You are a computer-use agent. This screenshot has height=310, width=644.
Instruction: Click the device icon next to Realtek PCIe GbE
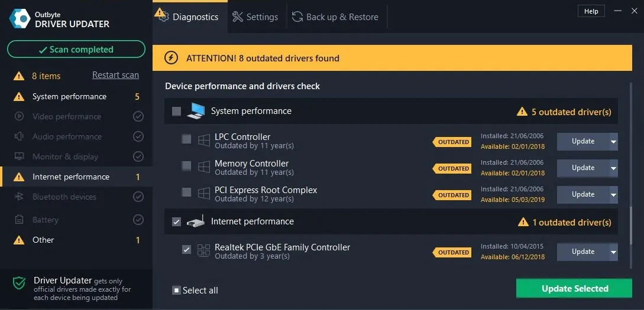[203, 250]
